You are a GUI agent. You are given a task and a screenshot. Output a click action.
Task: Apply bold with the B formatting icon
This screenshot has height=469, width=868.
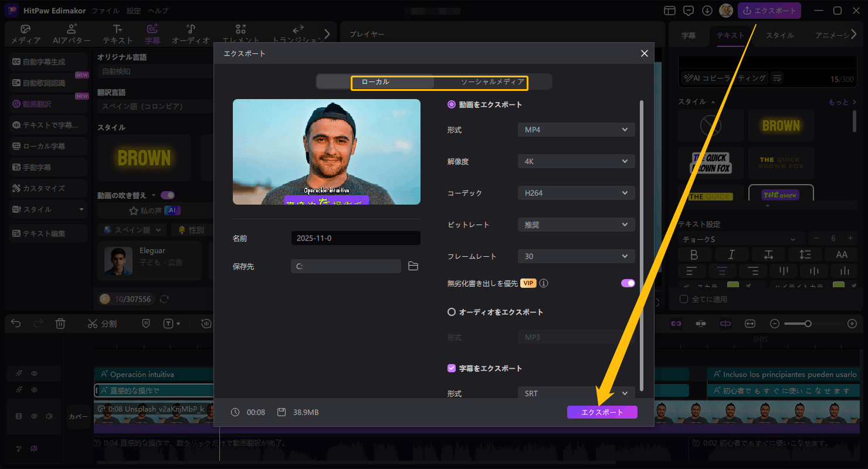(x=694, y=254)
